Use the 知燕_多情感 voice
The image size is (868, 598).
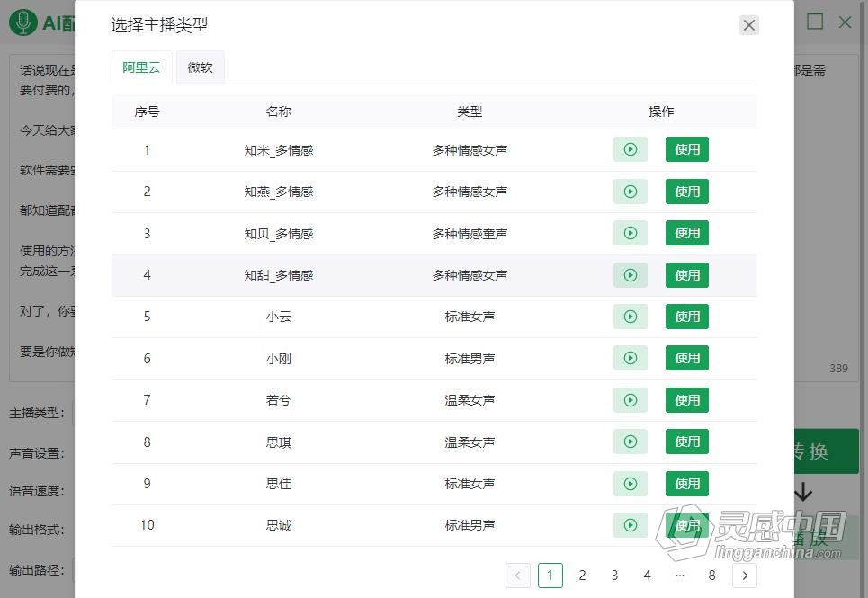pyautogui.click(x=687, y=192)
